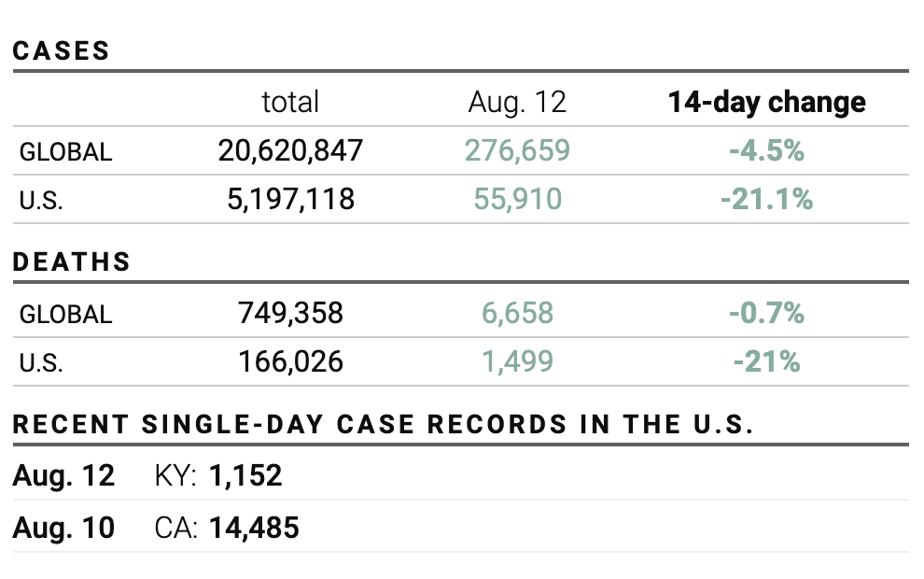Click the DEATHS section heading

(72, 262)
